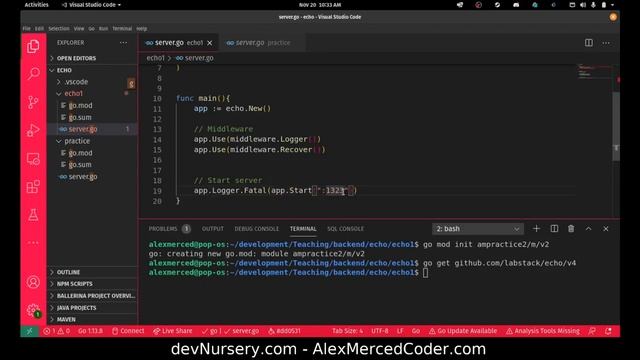Kill terminal with trash icon
640x360 pixels.
[571, 229]
